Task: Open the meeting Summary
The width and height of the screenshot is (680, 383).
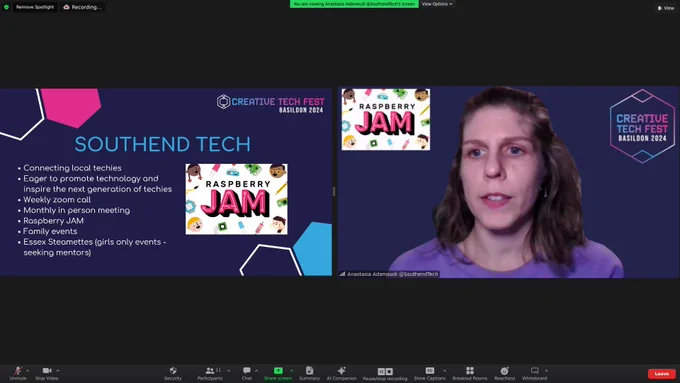Action: [309, 373]
